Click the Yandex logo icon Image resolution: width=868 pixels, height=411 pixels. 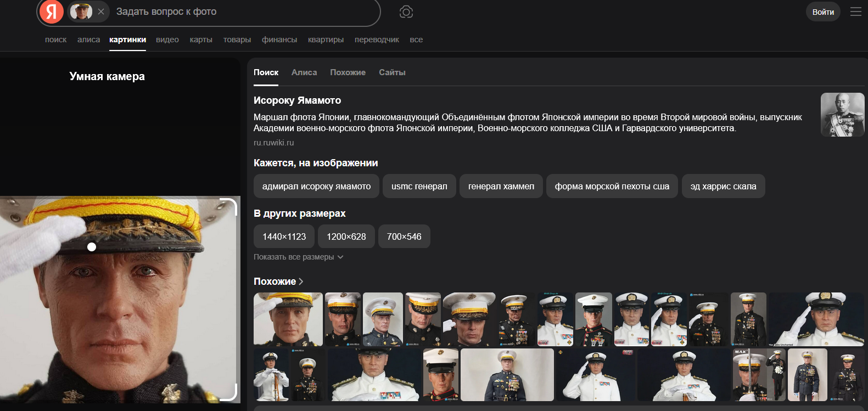point(52,12)
